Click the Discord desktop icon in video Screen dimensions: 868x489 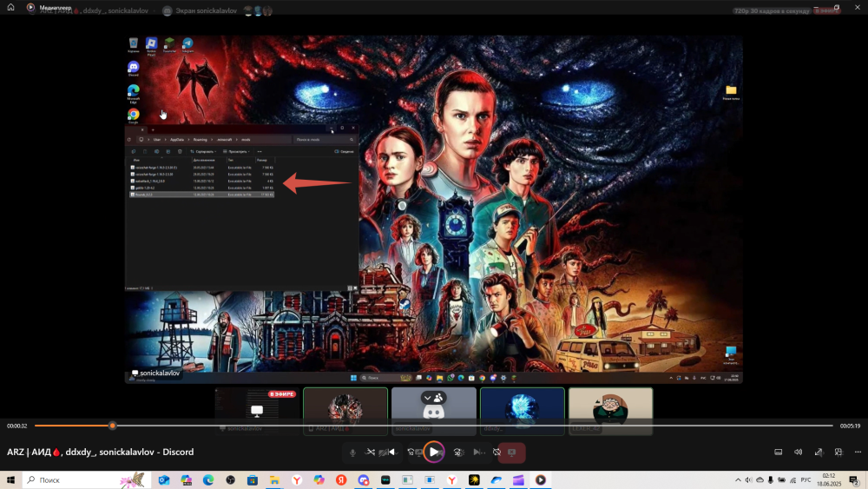pos(134,69)
